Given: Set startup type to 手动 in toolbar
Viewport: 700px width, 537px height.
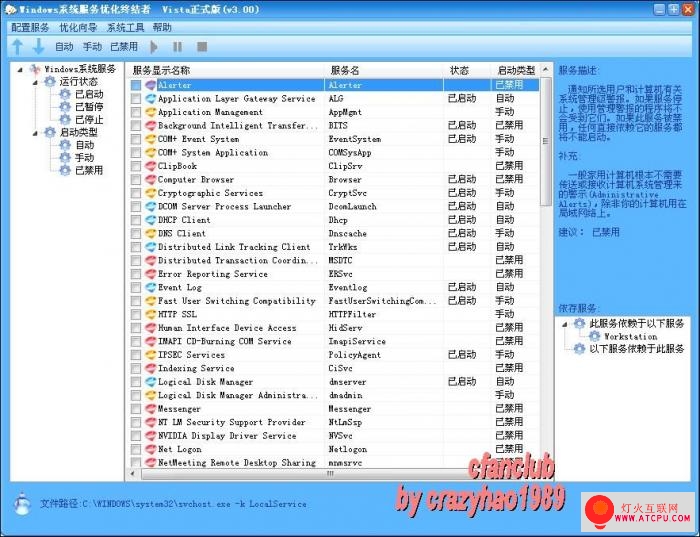Looking at the screenshot, I should coord(92,46).
